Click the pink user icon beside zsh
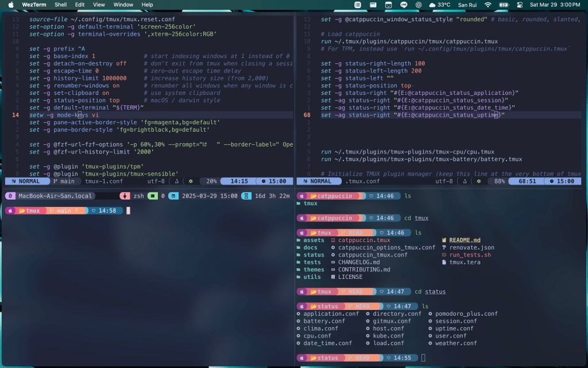 tap(125, 195)
